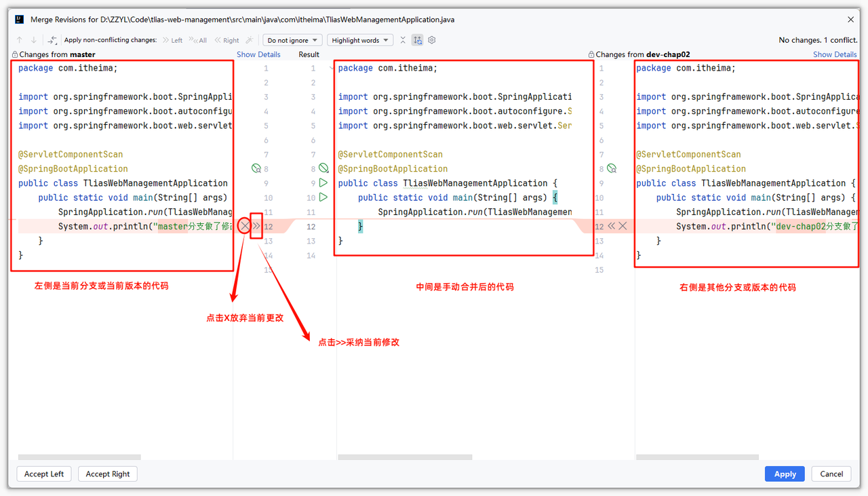The height and width of the screenshot is (496, 868).
Task: Click Spring bean icon in right gutter
Action: (612, 168)
